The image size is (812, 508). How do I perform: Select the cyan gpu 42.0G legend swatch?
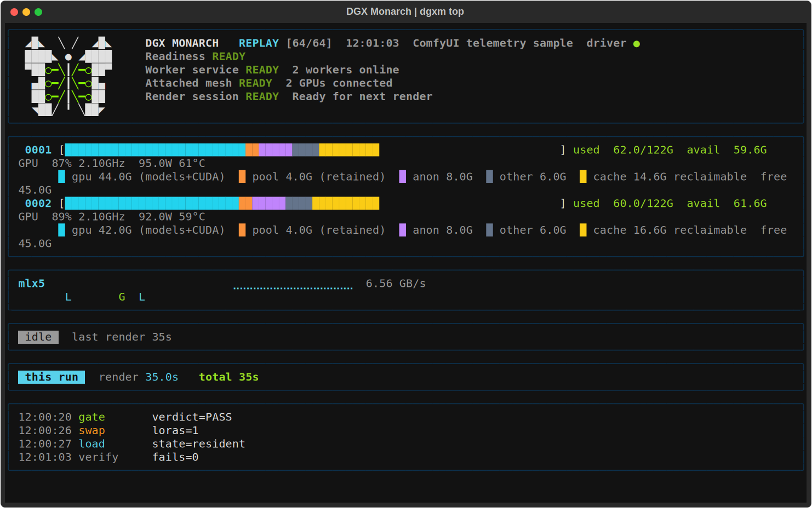(x=62, y=230)
